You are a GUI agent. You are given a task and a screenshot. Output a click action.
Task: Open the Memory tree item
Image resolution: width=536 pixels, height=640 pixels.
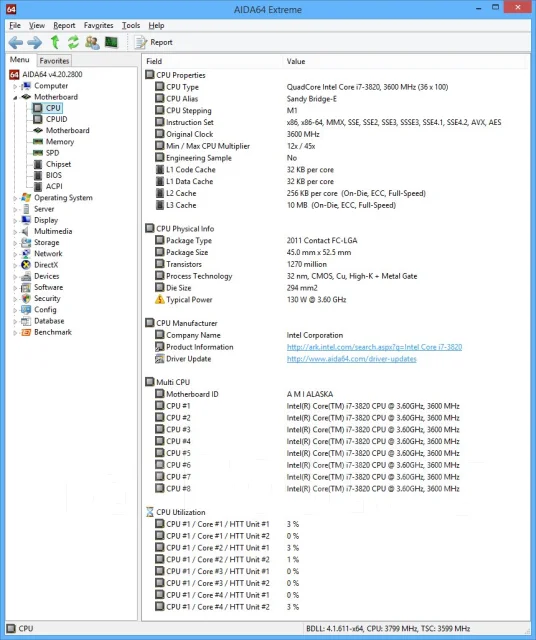tap(60, 142)
